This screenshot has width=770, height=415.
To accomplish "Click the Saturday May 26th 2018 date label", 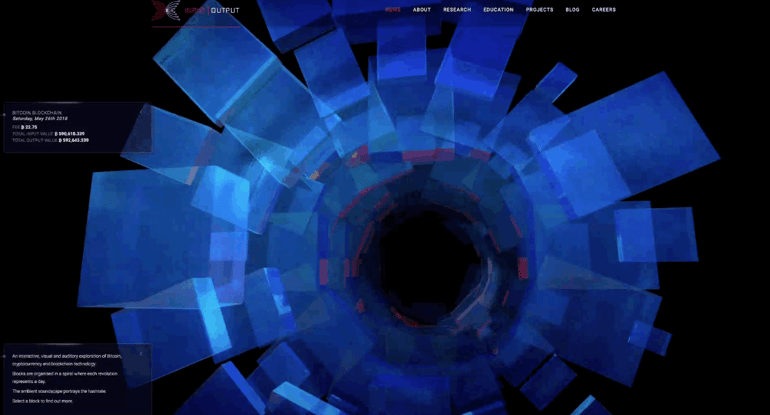I will click(x=40, y=118).
